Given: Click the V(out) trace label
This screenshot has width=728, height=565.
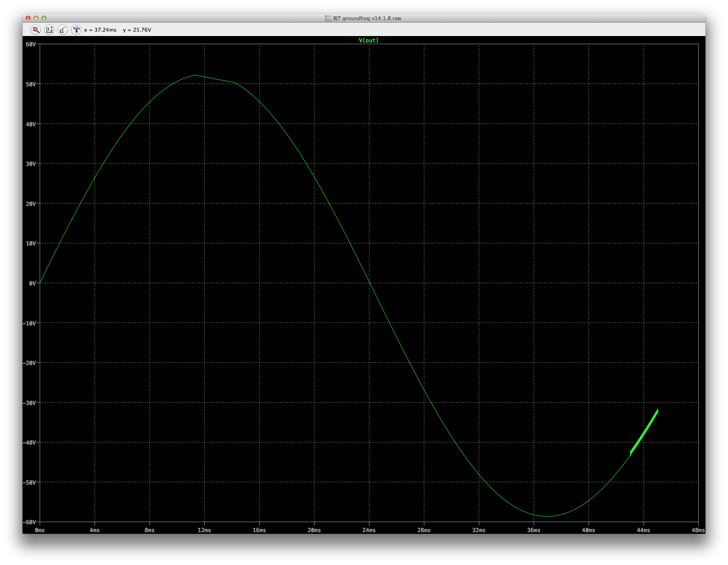Looking at the screenshot, I should pos(368,40).
